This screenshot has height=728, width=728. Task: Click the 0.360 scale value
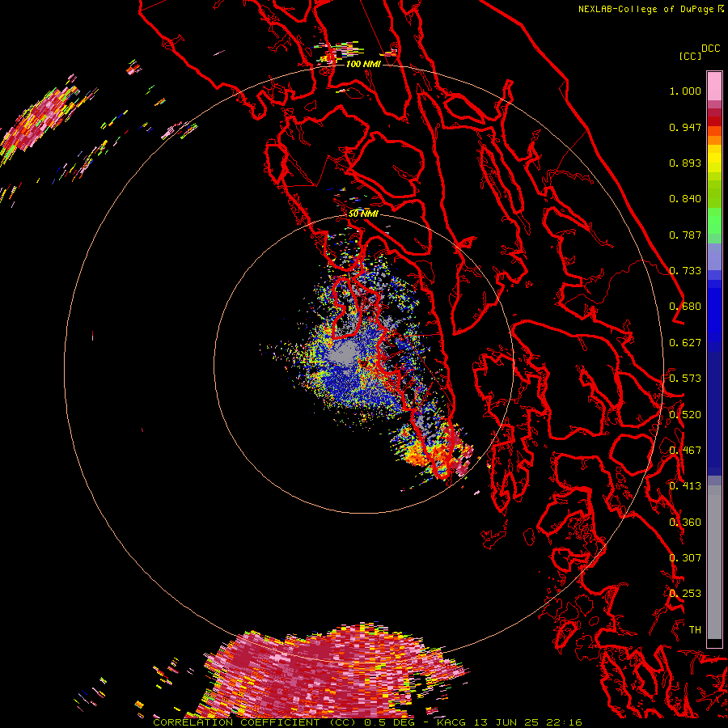[x=685, y=523]
